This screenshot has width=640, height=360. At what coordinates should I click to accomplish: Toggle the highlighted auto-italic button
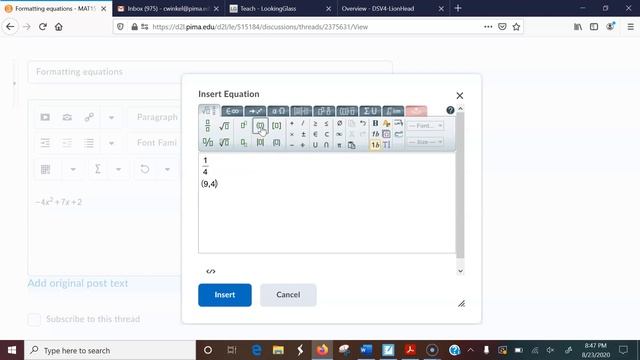(x=375, y=145)
